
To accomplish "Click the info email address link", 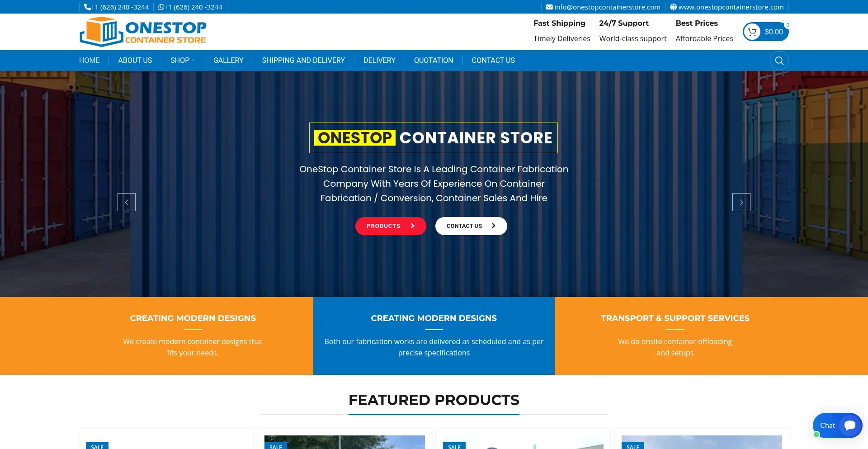I will coord(603,7).
